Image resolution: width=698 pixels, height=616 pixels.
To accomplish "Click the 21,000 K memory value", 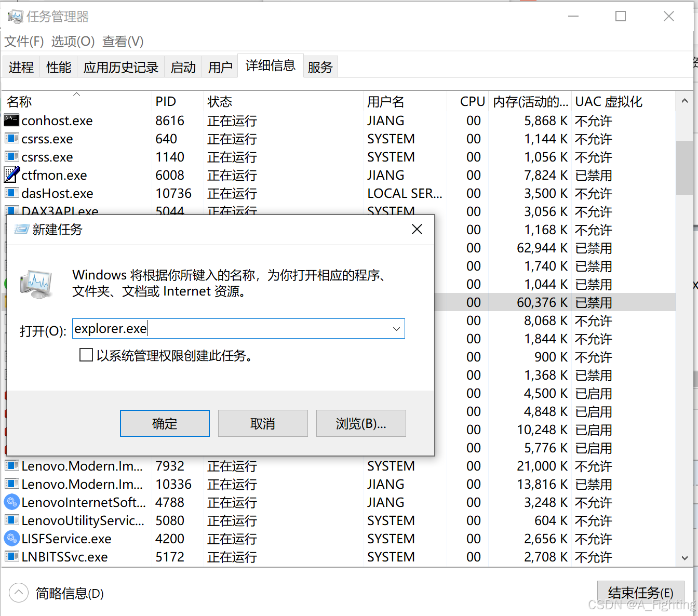I will point(542,466).
